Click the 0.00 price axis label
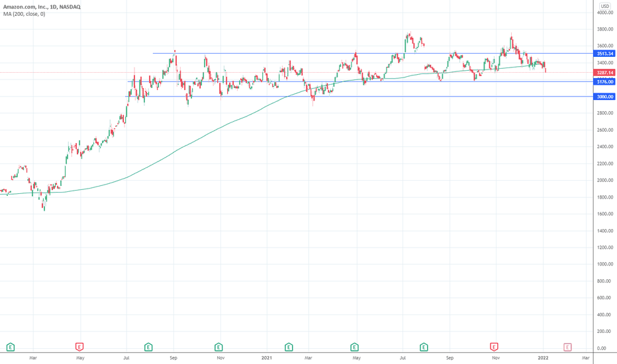This screenshot has height=364, width=617. tap(602, 348)
